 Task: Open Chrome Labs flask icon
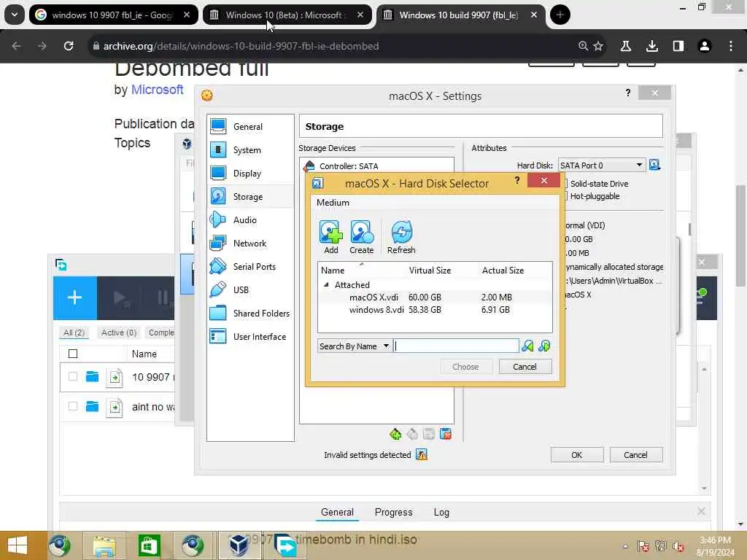pos(625,46)
